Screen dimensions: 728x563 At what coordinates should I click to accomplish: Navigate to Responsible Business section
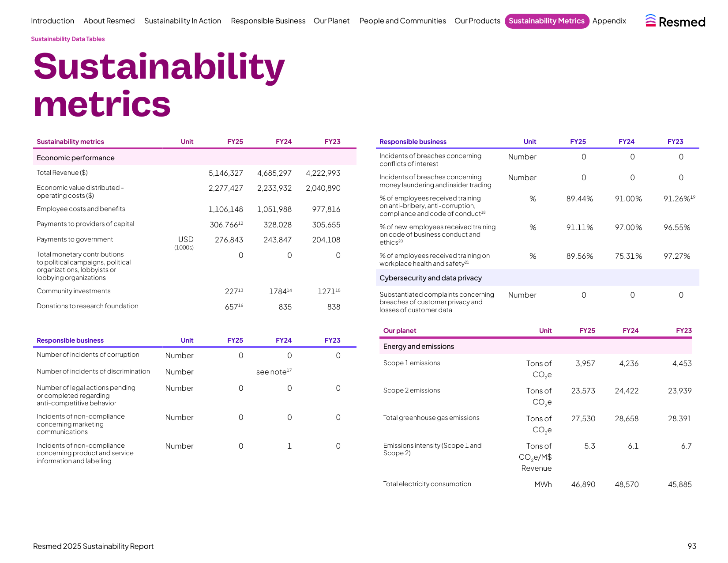pos(268,21)
